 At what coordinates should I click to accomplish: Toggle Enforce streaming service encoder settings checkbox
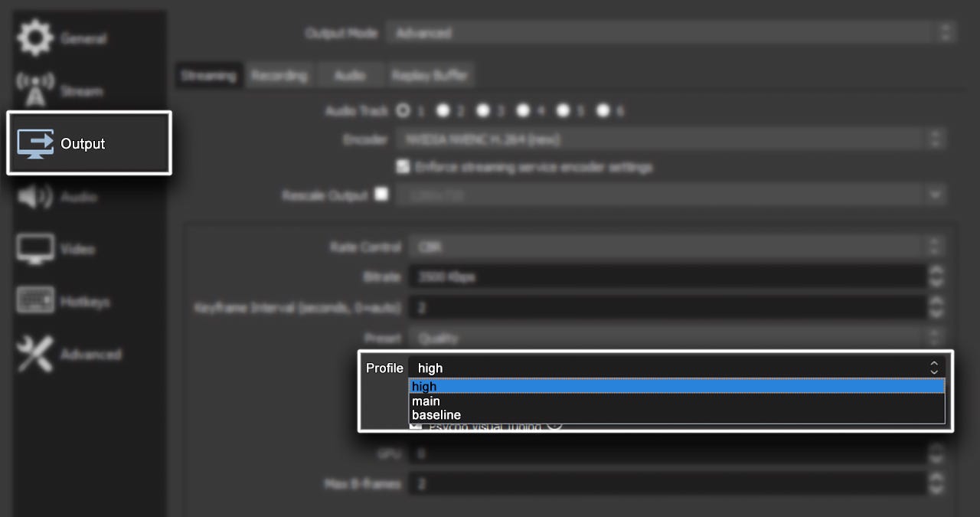pos(403,166)
